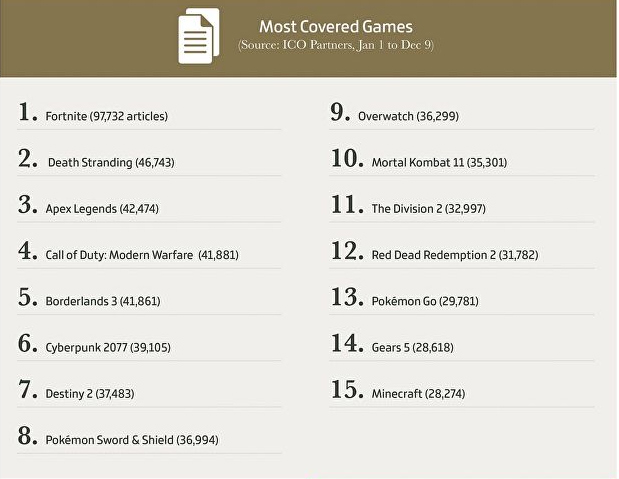Click rank number '6.' beside Cyberpunk 2077
This screenshot has height=479, width=619.
point(28,343)
